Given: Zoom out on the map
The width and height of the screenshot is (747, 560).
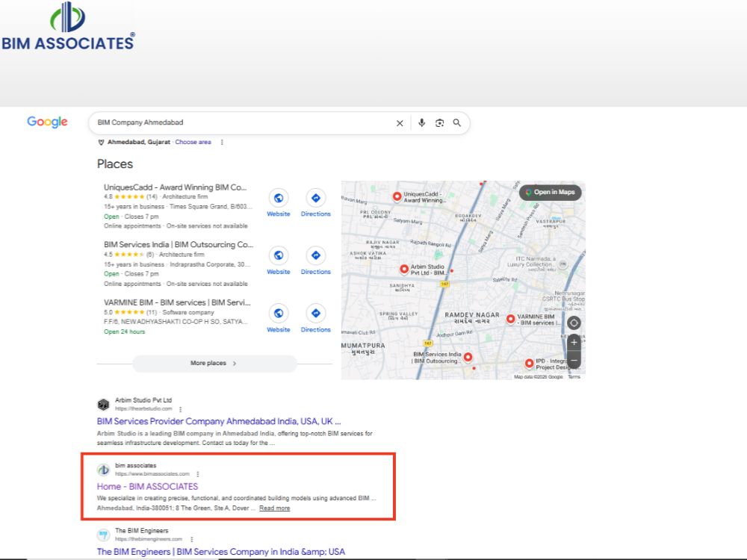Looking at the screenshot, I should click(574, 360).
